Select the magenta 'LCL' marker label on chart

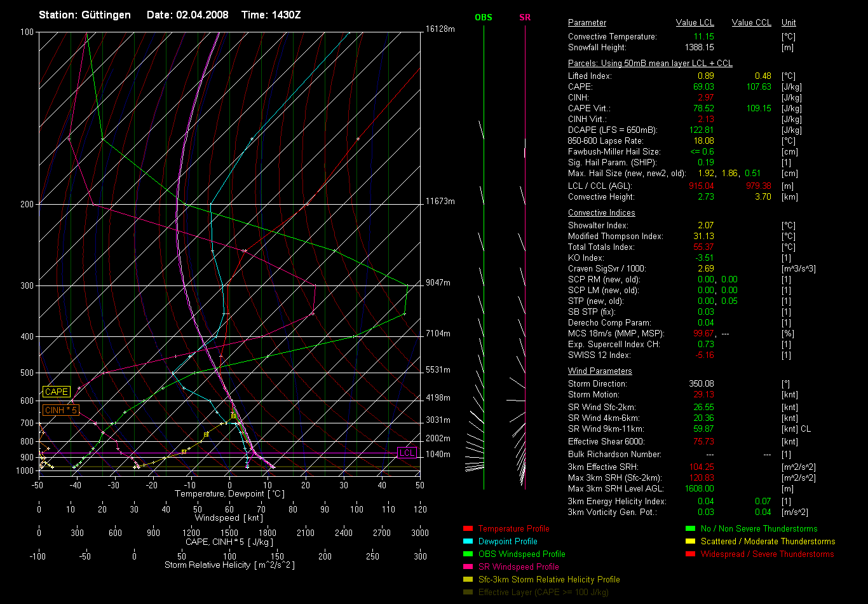click(407, 453)
